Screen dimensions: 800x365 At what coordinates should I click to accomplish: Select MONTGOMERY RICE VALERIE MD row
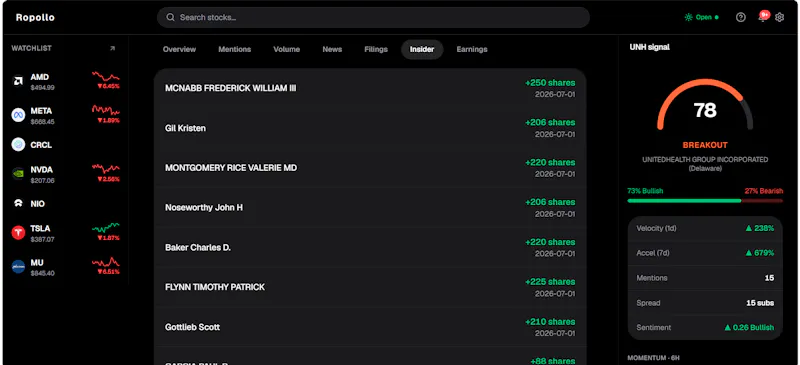370,168
